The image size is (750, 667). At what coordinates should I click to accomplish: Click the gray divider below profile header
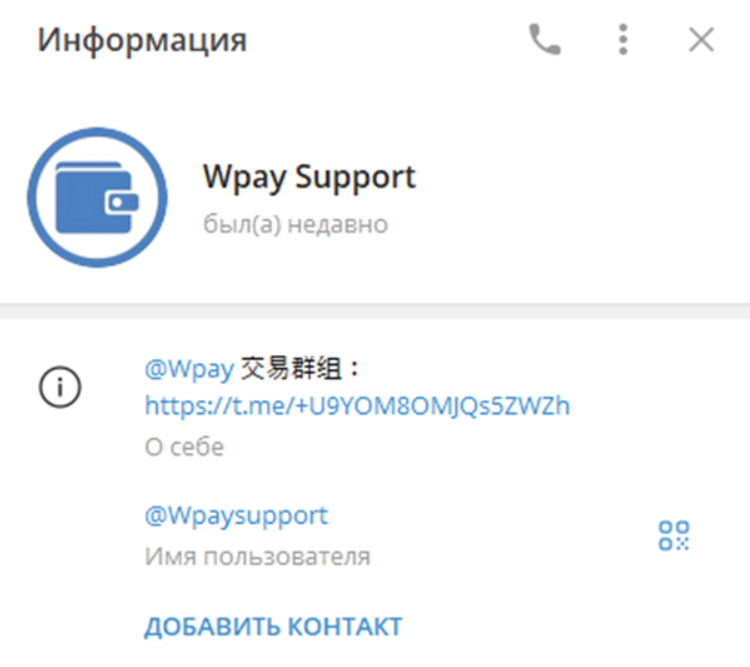375,311
